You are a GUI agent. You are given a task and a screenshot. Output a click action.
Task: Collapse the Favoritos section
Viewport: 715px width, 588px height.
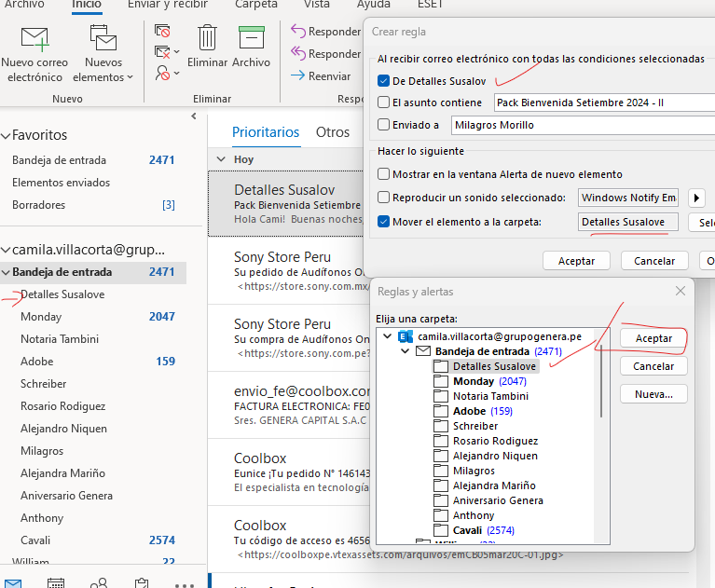pyautogui.click(x=6, y=135)
